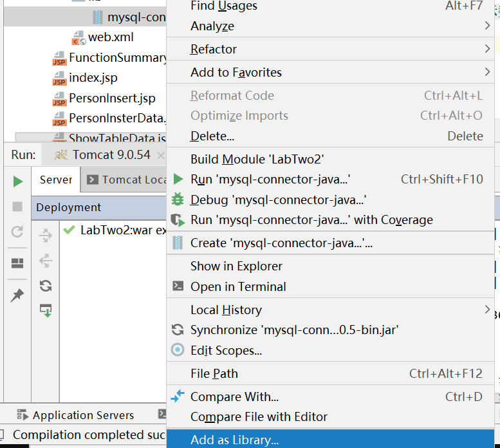Click the Update application download icon
Viewport: 500px width, 448px height.
tap(46, 310)
